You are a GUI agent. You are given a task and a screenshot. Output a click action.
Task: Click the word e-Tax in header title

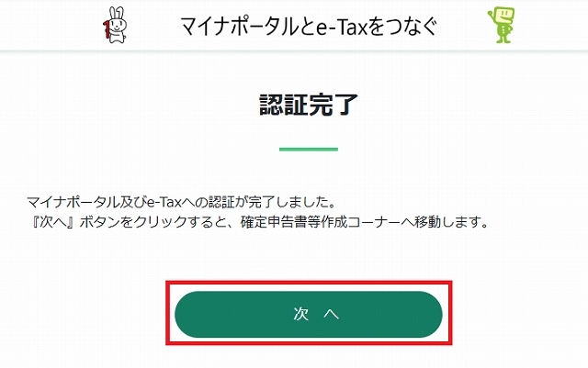click(342, 27)
